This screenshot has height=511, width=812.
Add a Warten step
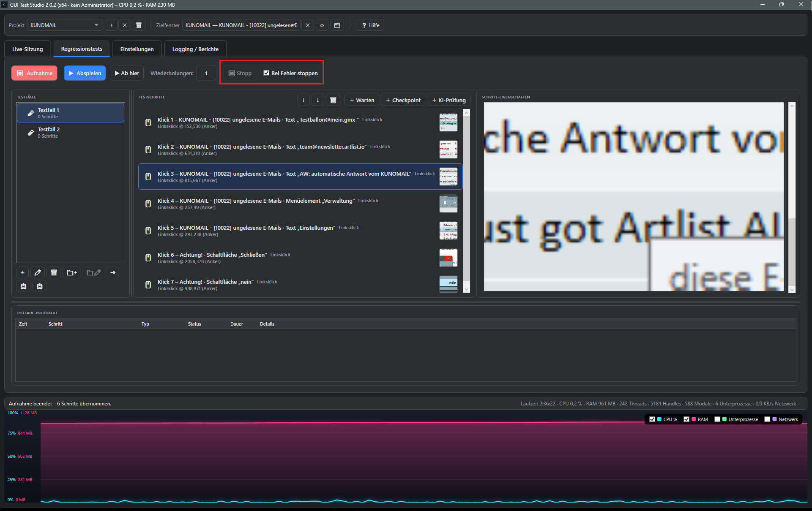[x=362, y=100]
